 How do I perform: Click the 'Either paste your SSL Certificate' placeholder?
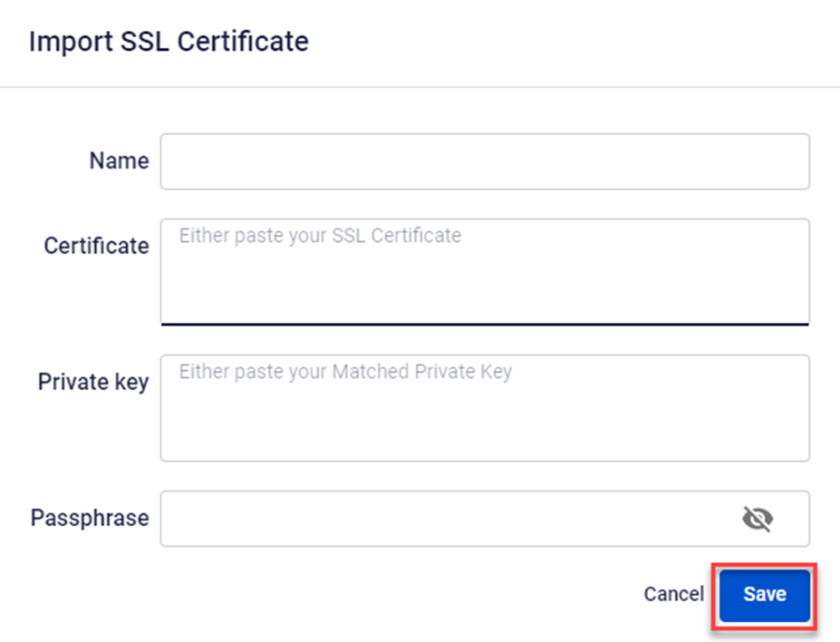(320, 237)
